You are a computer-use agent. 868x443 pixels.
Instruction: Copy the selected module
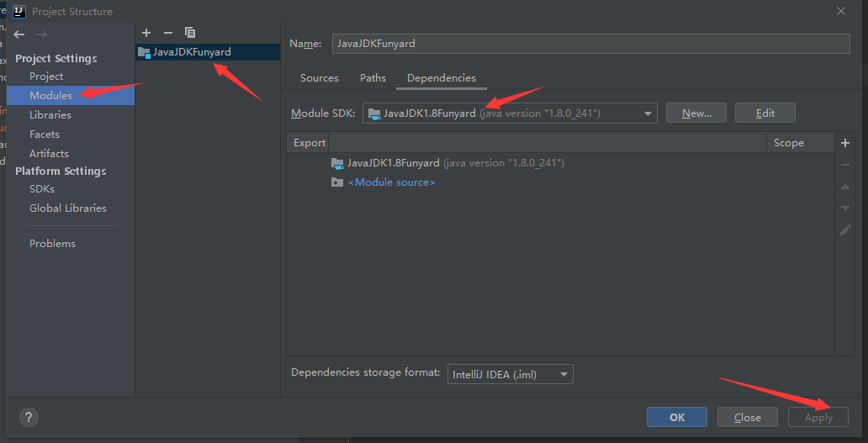190,33
